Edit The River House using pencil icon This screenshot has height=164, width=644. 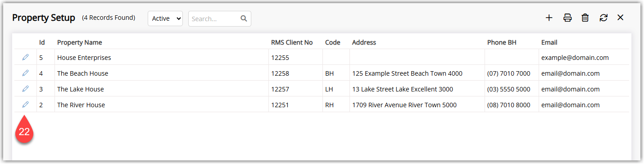[25, 105]
